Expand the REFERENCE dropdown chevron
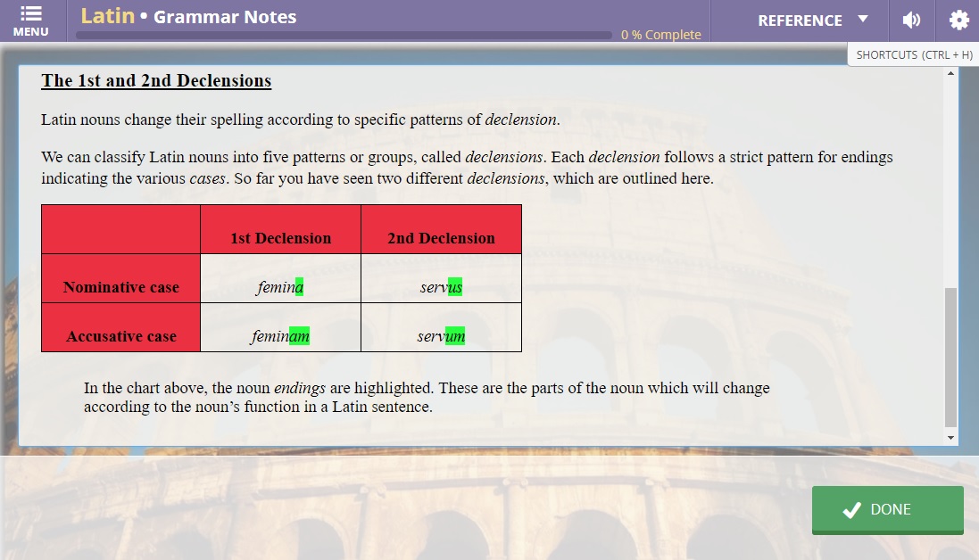 862,20
